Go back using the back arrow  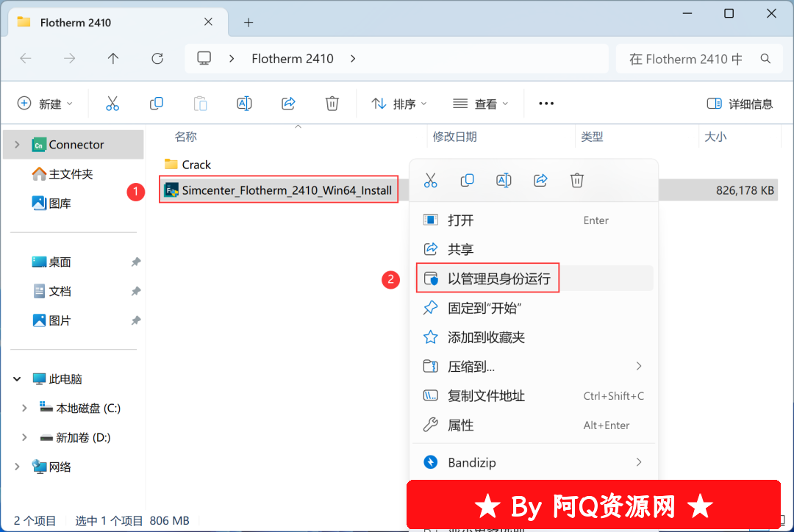[26, 59]
